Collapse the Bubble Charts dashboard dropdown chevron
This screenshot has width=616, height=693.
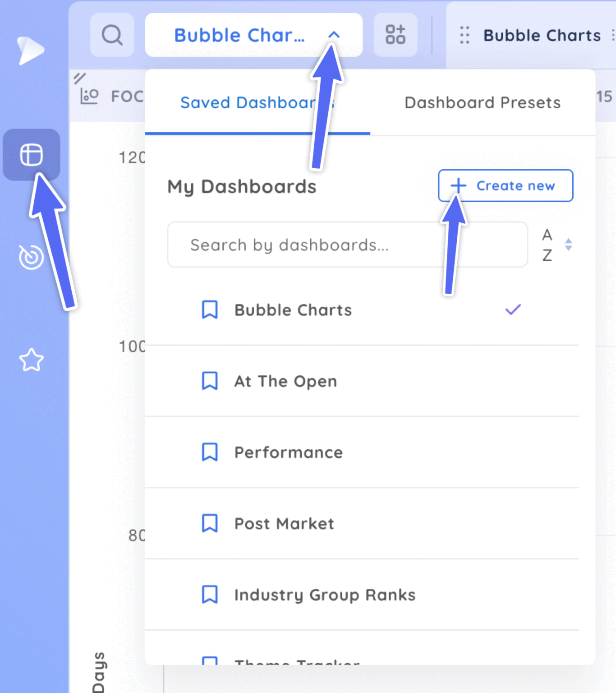coord(333,34)
